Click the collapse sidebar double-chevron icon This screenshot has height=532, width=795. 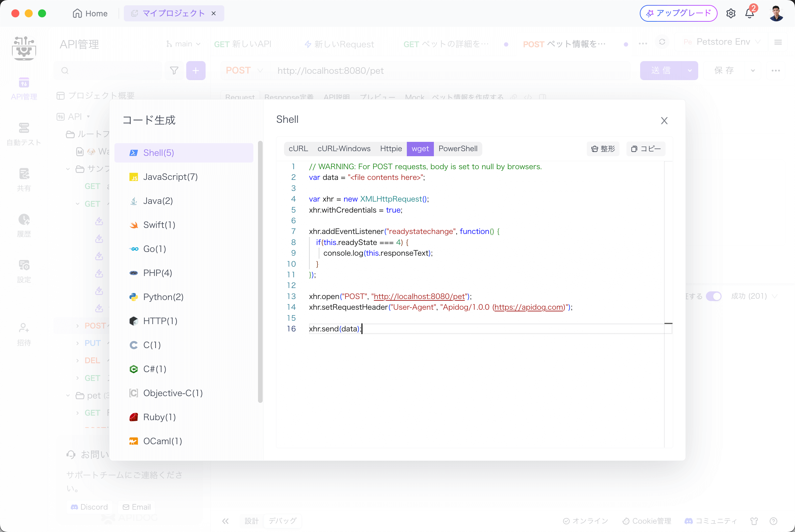tap(225, 521)
